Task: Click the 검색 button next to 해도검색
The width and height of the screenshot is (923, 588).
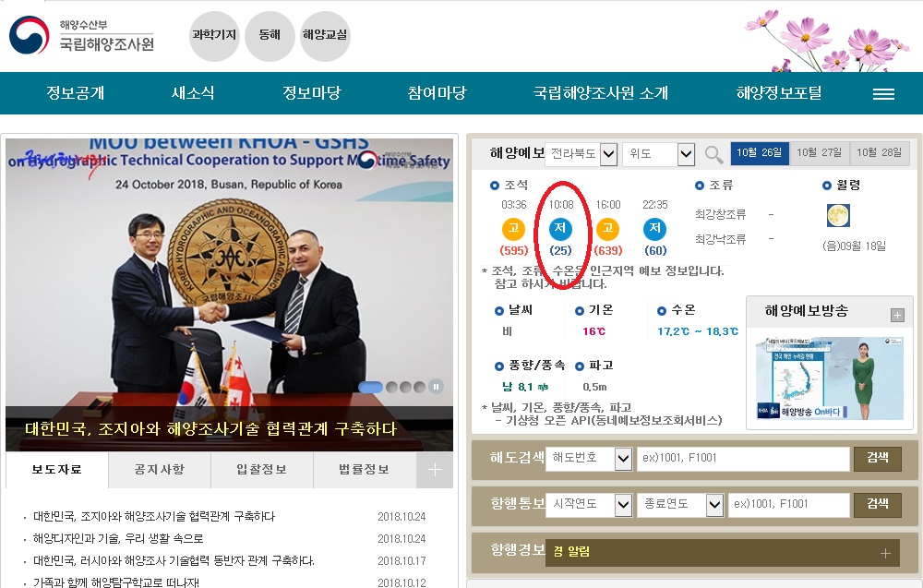Action: coord(877,459)
